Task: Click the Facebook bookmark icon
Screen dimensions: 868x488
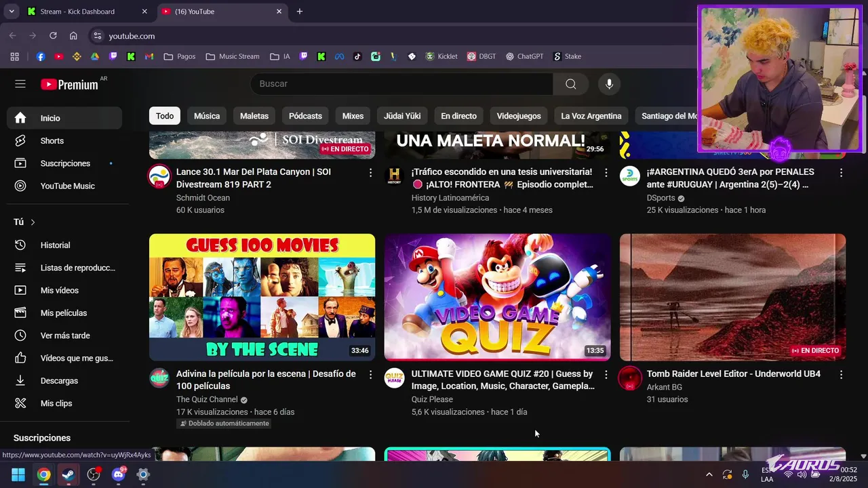Action: 41,56
